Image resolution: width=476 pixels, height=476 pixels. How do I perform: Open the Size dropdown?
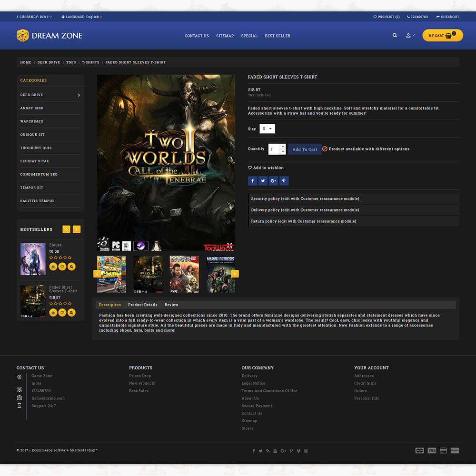coord(268,129)
